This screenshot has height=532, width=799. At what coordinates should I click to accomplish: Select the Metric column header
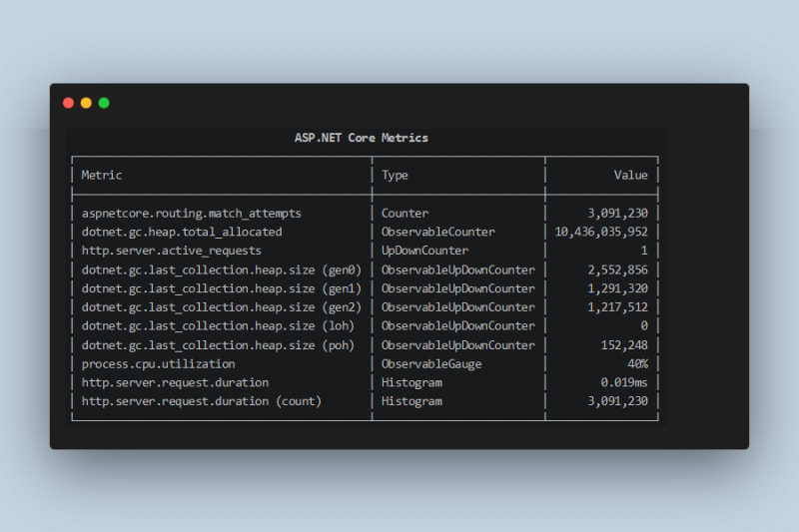pyautogui.click(x=102, y=175)
